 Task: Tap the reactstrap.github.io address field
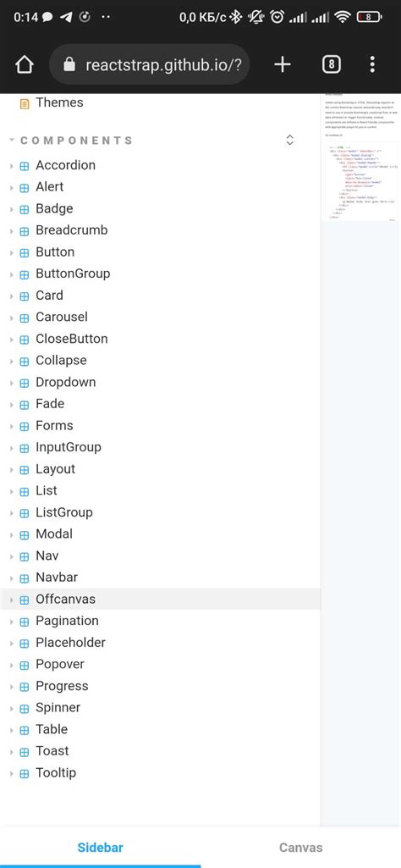(x=150, y=64)
